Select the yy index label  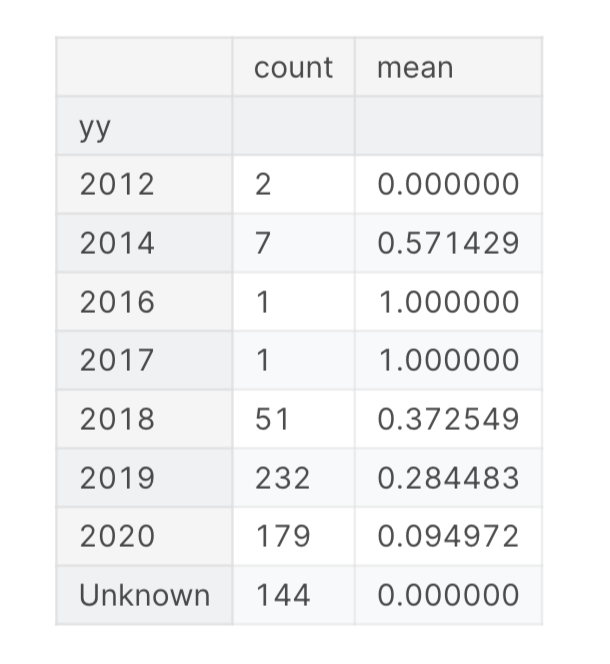[96, 126]
